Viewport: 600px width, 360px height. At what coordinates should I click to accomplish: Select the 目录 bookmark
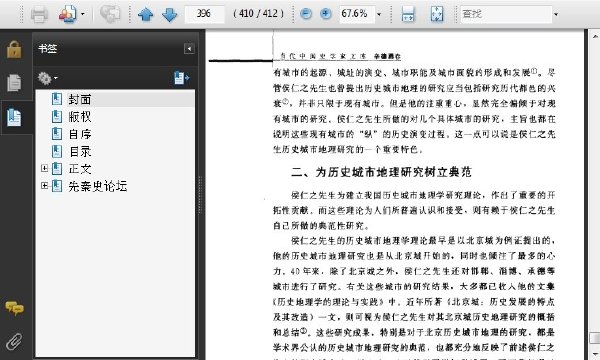point(80,152)
